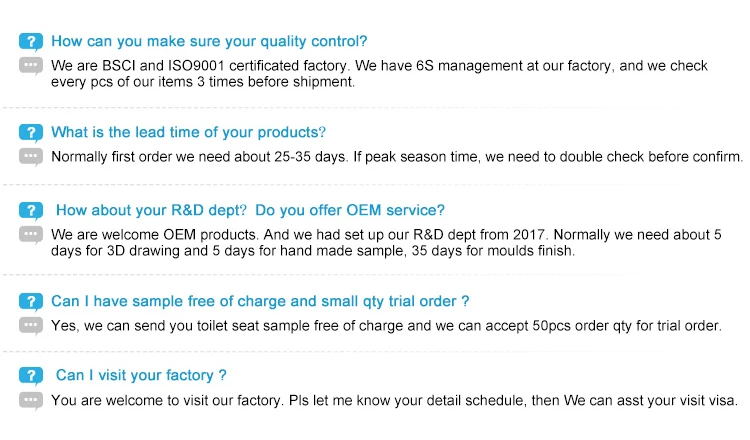Click the question mark icon beside lead time
The image size is (750, 440).
point(31,133)
